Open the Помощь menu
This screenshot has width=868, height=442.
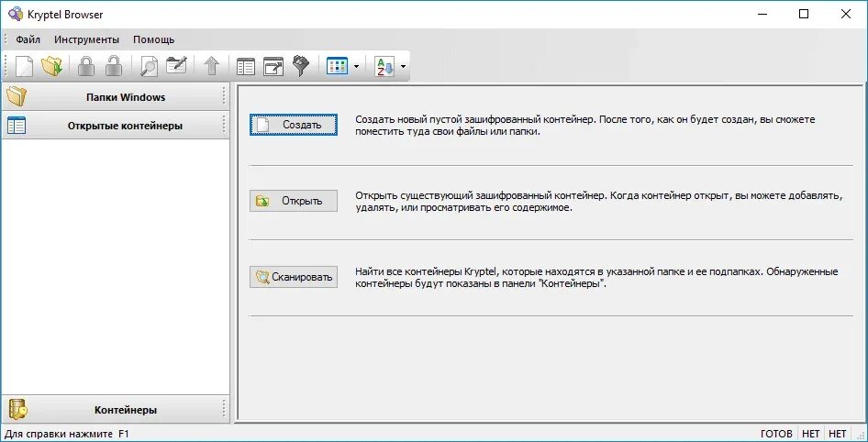tap(154, 39)
